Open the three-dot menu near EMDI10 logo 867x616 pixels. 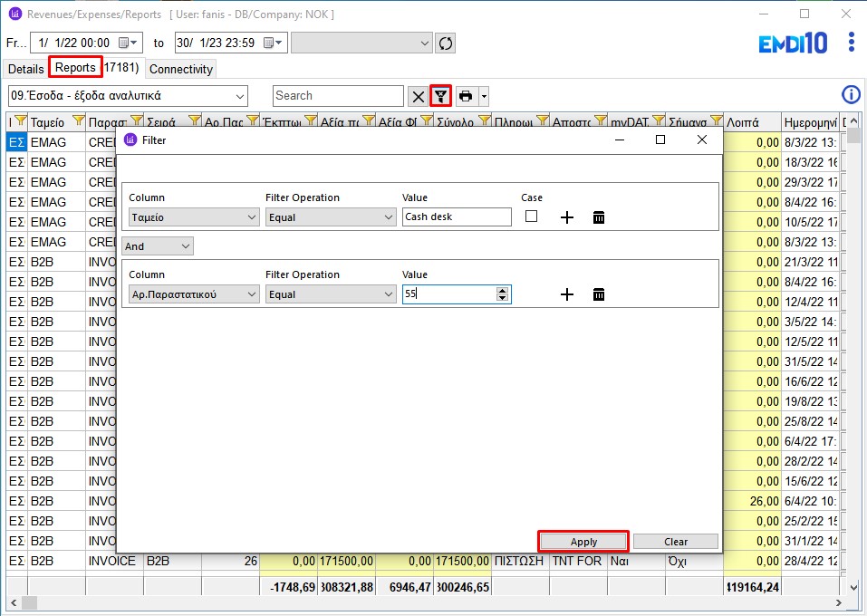coord(852,42)
